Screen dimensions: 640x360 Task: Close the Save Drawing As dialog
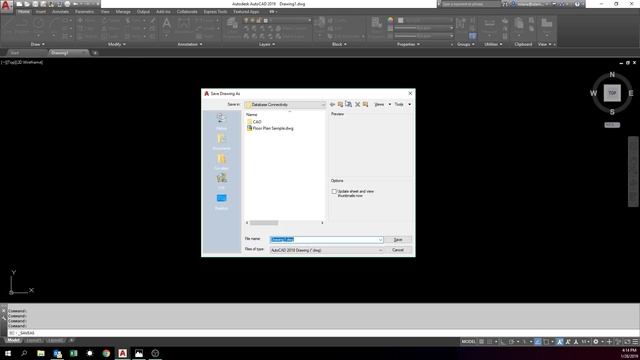point(410,93)
